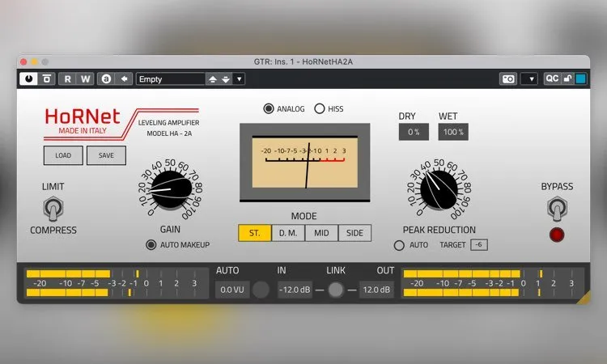This screenshot has width=607, height=364.
Task: Click the QC quick controls button
Action: [x=552, y=78]
